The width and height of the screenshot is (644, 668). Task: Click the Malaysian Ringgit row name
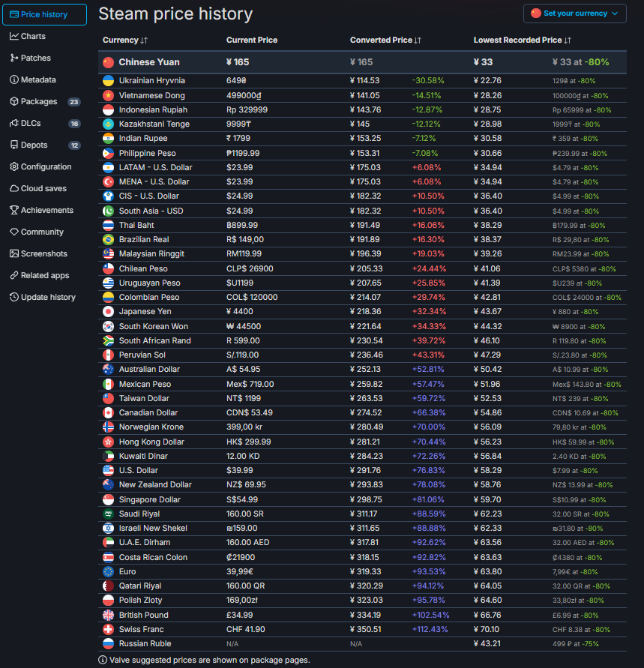tap(151, 254)
